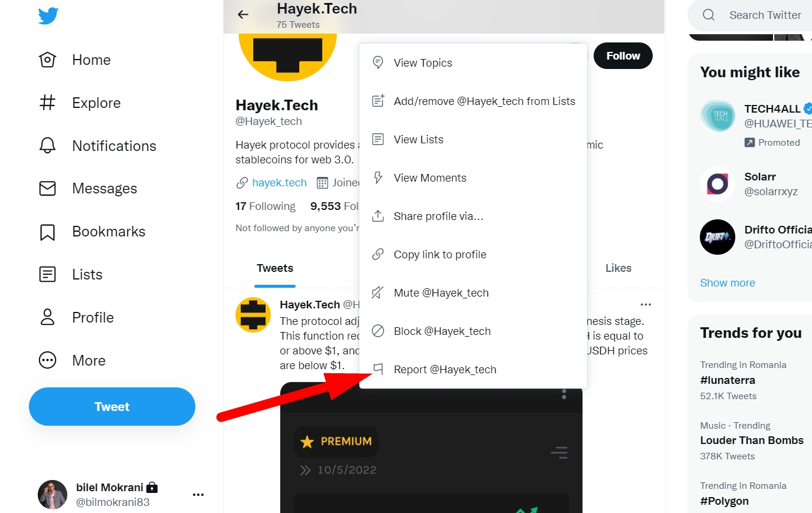Click the mute crossed speaker icon
The image size is (812, 513).
click(x=378, y=292)
